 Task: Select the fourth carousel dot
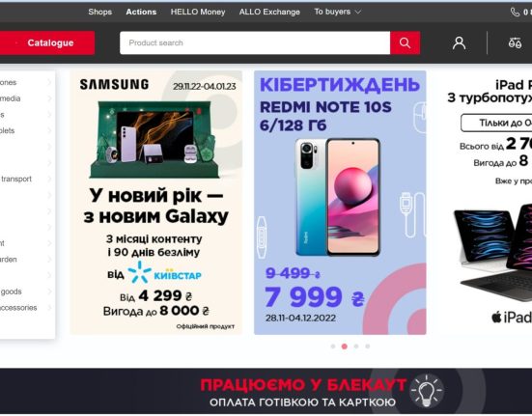click(x=368, y=347)
